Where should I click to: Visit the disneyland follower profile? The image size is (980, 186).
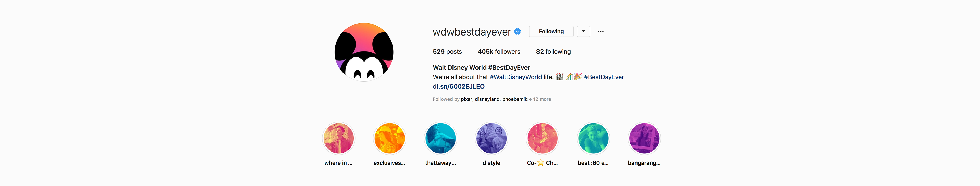point(487,99)
